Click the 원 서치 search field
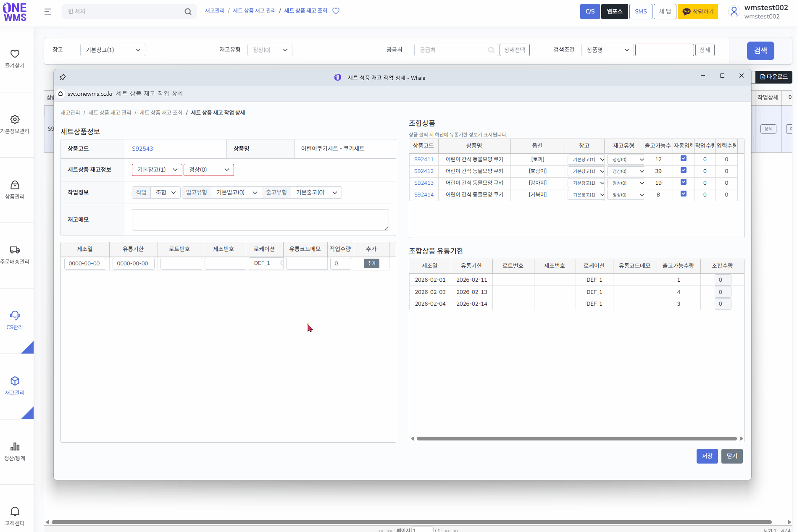Image resolution: width=797 pixels, height=532 pixels. [x=124, y=11]
